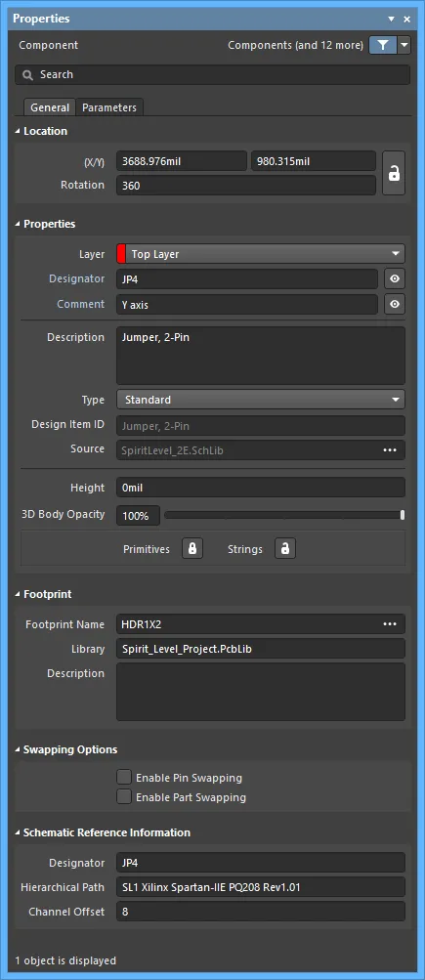Toggle Comment visibility eye icon
This screenshot has width=425, height=980.
tap(395, 305)
